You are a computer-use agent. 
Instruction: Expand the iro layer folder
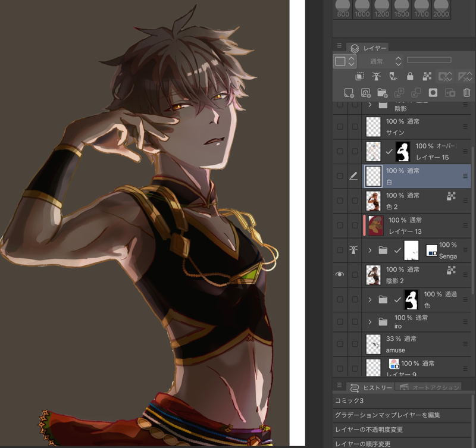point(369,321)
